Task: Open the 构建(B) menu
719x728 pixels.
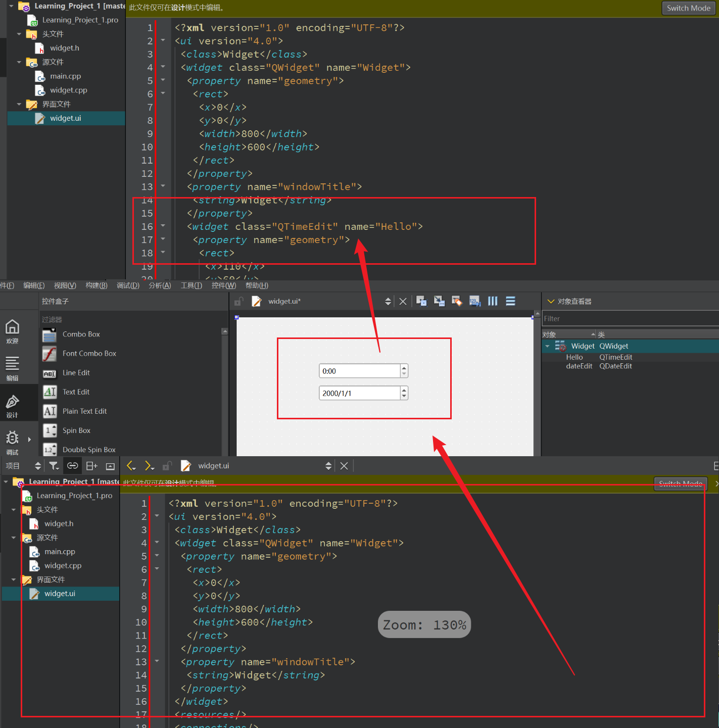Action: 96,285
